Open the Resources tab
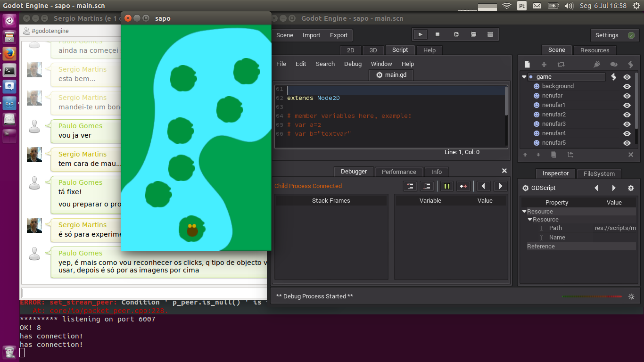 (x=594, y=50)
